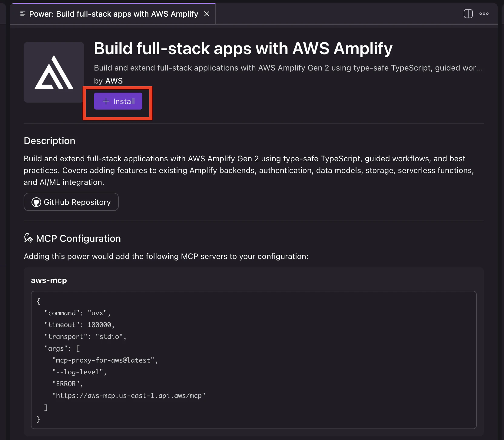Click the "mcp-proxy-for-aws@latest" argument line
Screen dimensions: 504x440
(105, 360)
